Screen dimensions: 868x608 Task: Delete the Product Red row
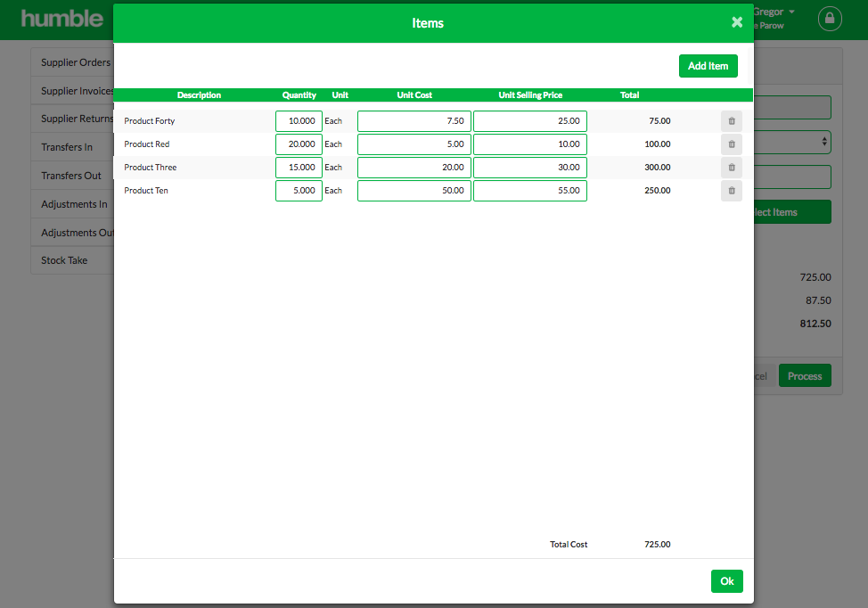pyautogui.click(x=732, y=144)
